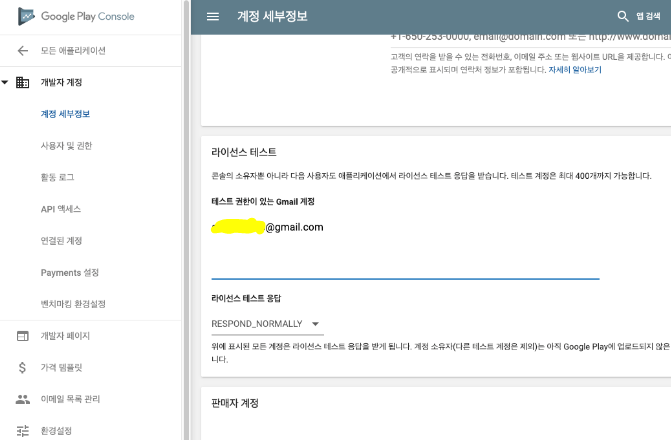The height and width of the screenshot is (440, 671).
Task: Click the back arrow icon
Action: (x=23, y=51)
